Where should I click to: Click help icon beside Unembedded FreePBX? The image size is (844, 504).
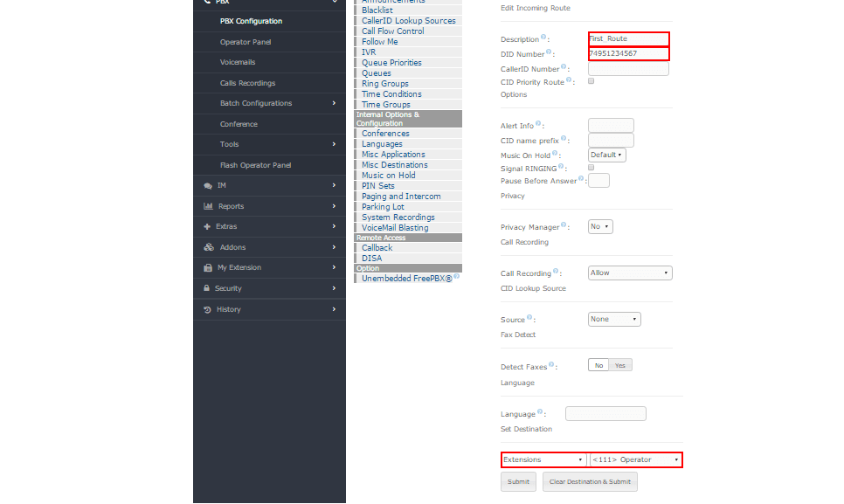click(x=456, y=277)
